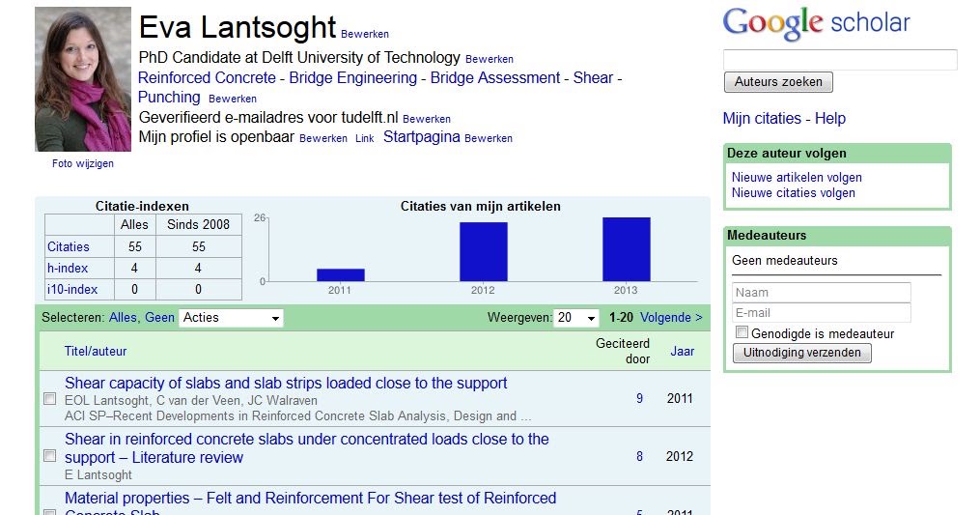Open the 9 citations link

pyautogui.click(x=639, y=398)
